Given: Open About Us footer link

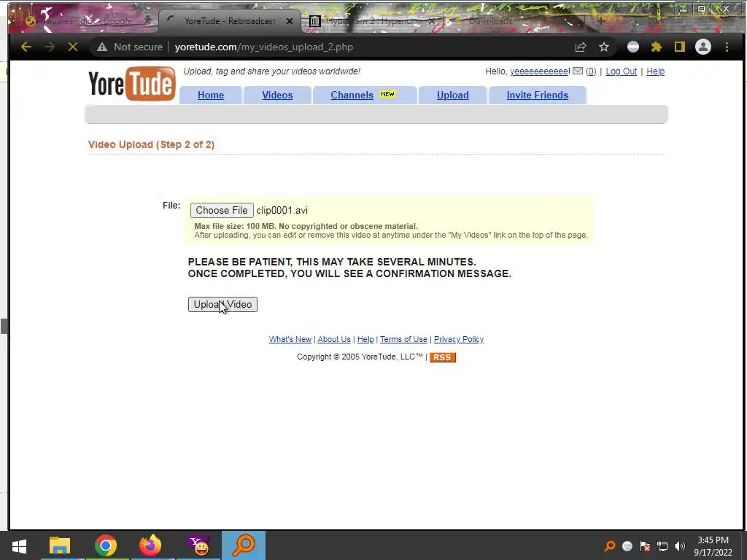Looking at the screenshot, I should 334,339.
